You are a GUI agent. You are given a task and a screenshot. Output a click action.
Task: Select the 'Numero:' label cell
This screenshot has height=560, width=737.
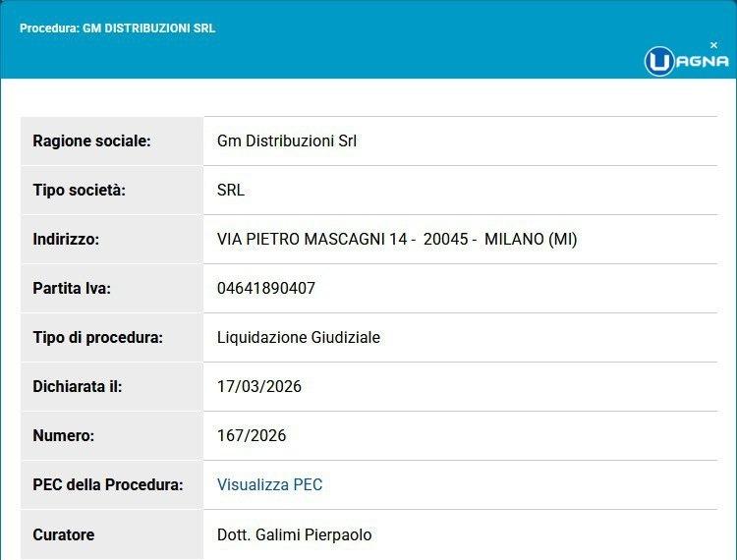tap(63, 435)
